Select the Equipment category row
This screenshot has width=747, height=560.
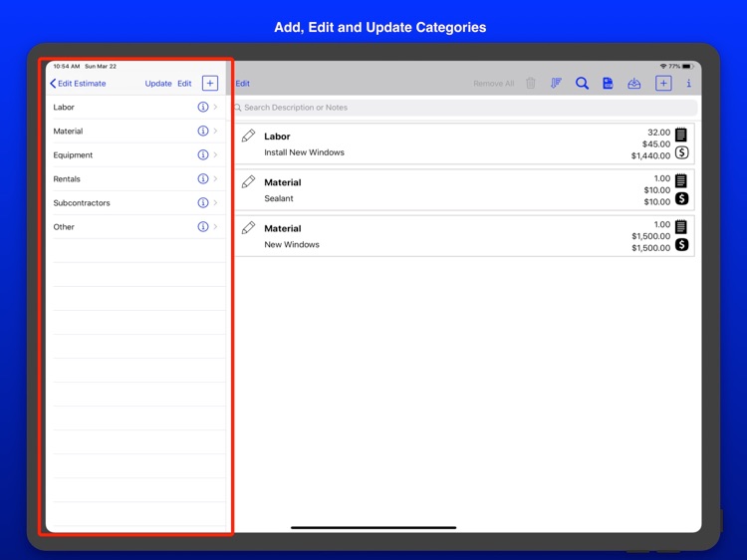[136, 154]
